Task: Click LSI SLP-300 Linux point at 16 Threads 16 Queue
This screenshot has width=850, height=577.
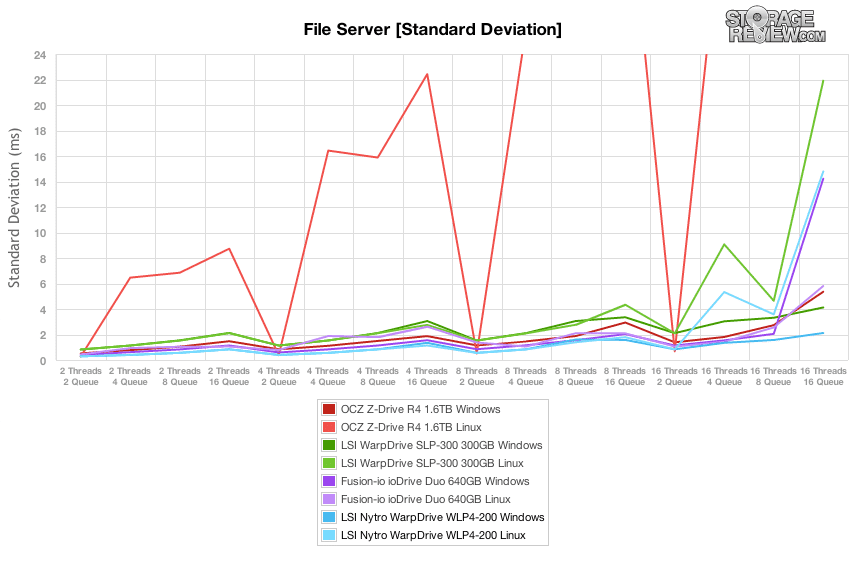Action: 823,81
